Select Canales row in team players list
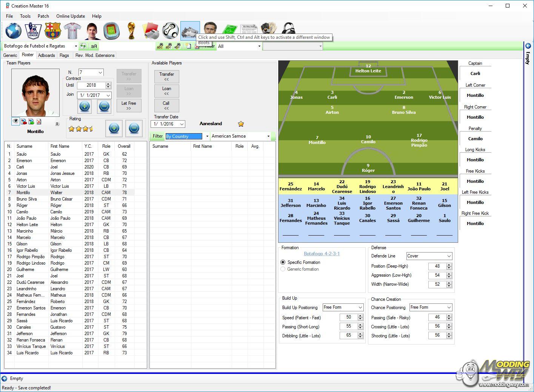The height and width of the screenshot is (392, 534). [24, 327]
